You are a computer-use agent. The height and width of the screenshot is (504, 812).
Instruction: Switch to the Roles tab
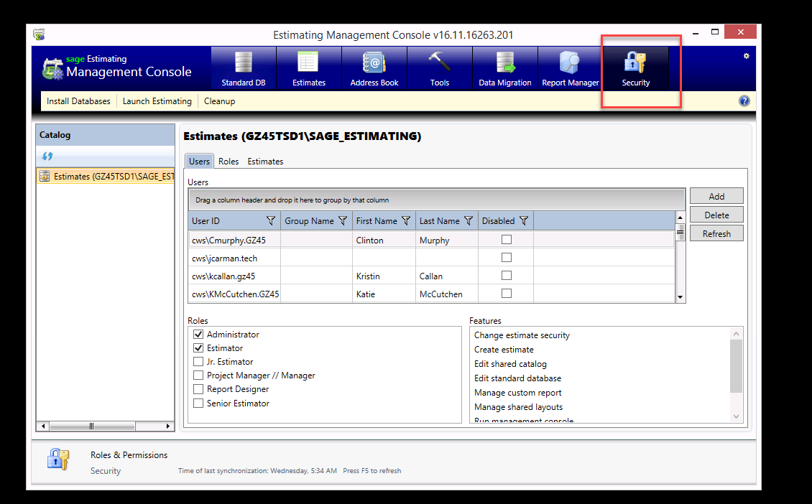(229, 162)
